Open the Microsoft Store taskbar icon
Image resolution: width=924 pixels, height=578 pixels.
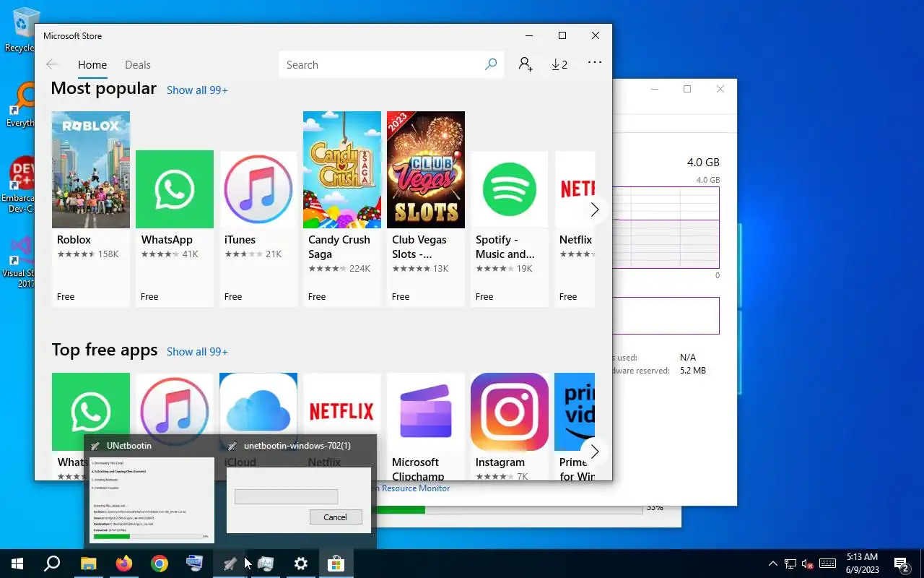click(x=336, y=564)
